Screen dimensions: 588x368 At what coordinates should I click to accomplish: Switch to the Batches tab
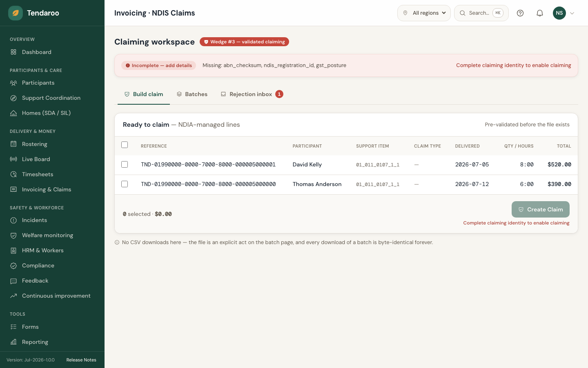192,94
